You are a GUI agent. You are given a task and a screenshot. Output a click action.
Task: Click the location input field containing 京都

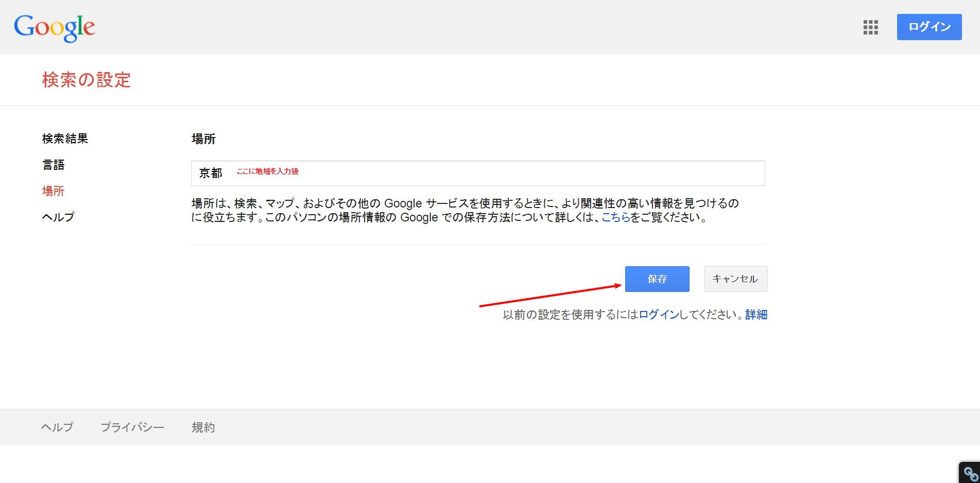pyautogui.click(x=478, y=173)
